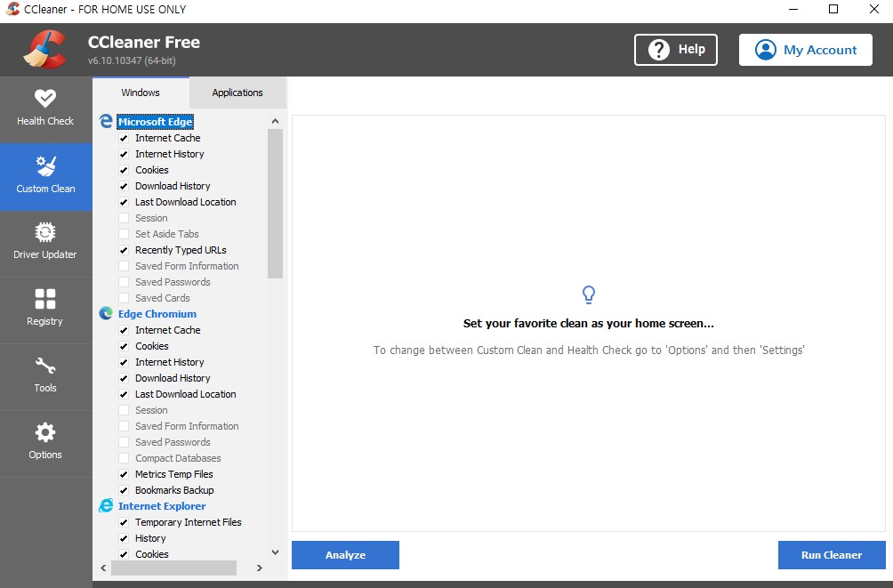
Task: Click the My Account avatar icon
Action: click(766, 50)
